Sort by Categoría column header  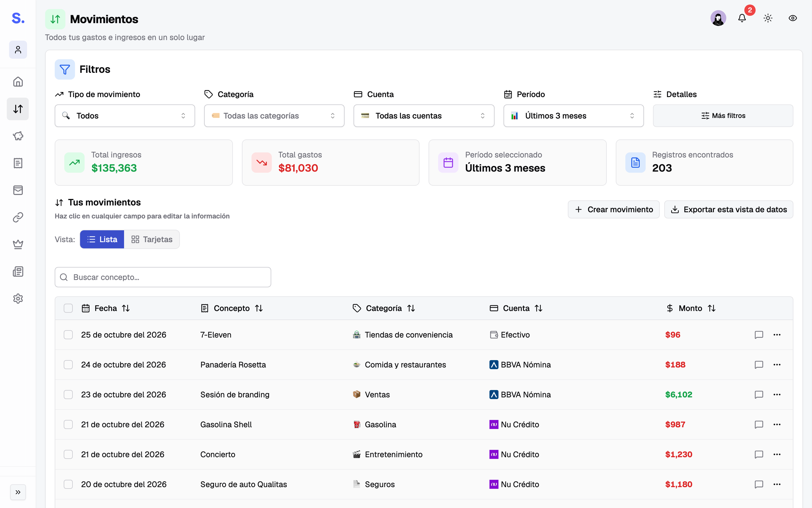(x=384, y=308)
